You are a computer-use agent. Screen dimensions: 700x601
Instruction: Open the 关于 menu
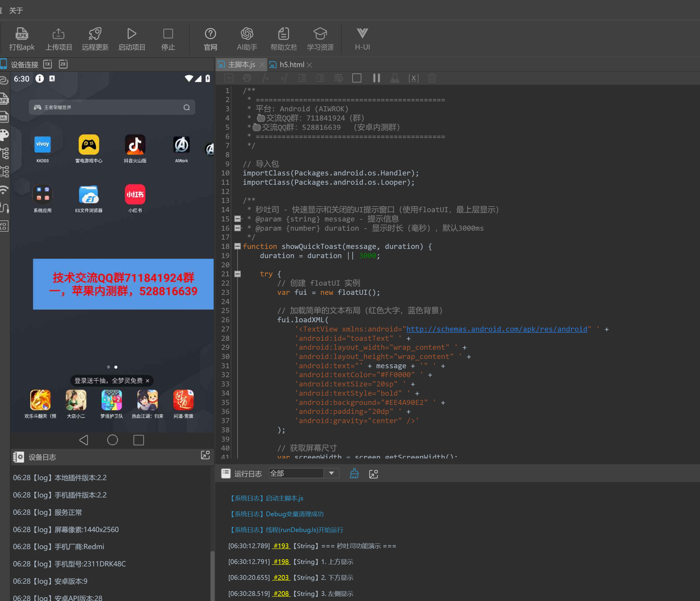(x=16, y=10)
